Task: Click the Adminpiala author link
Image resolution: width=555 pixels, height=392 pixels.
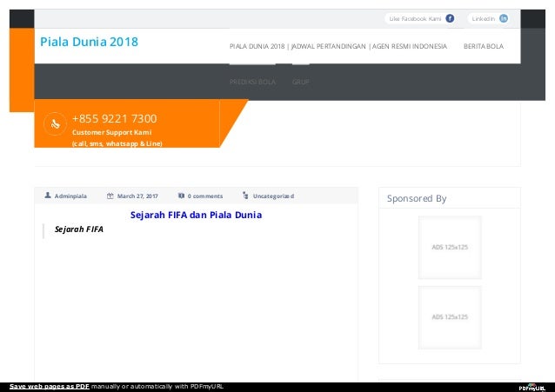Action: [x=70, y=196]
